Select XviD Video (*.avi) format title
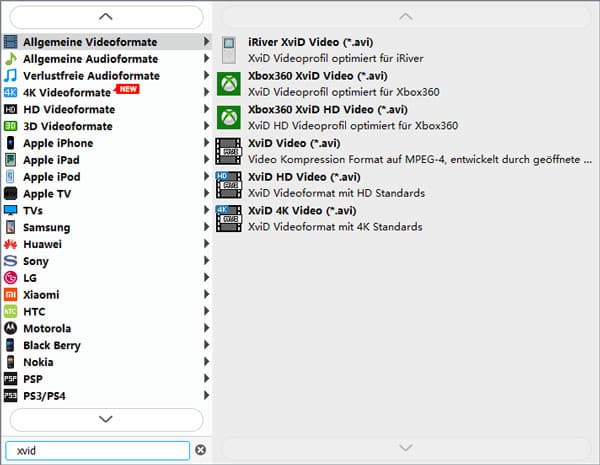This screenshot has height=465, width=600. (x=294, y=144)
